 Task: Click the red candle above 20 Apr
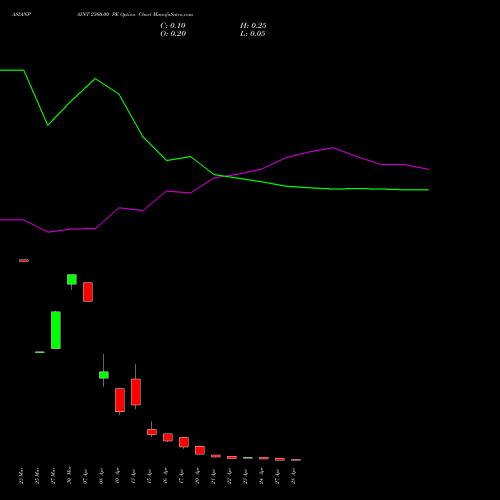tap(200, 450)
